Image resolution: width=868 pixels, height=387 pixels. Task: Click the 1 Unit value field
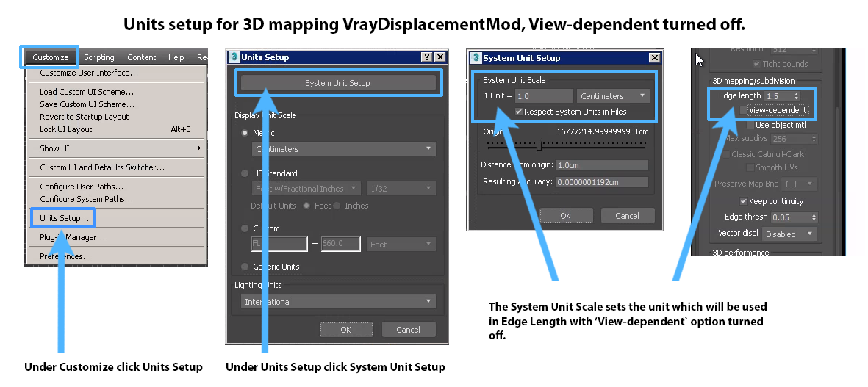[544, 96]
